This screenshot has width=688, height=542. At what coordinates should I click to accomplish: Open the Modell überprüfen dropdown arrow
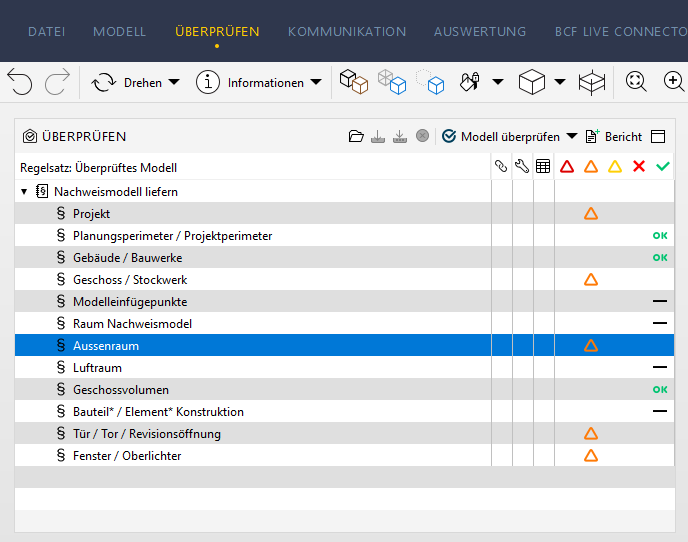tap(572, 136)
